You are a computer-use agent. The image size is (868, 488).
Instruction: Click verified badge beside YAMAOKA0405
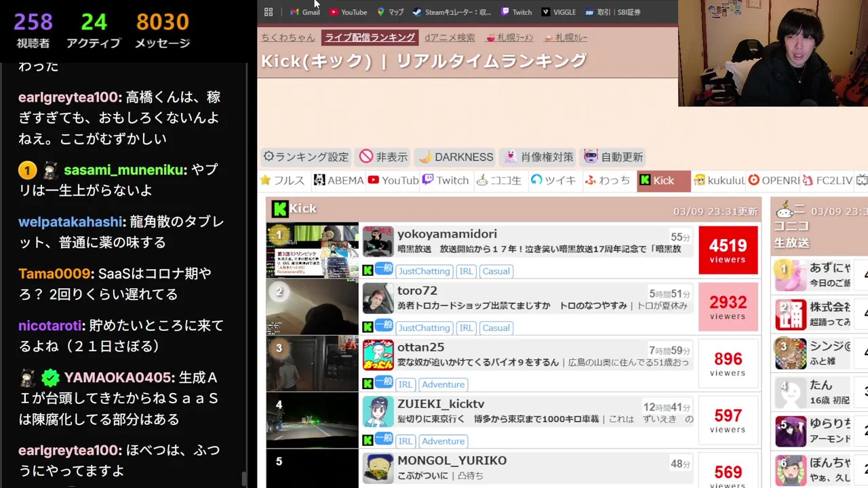(50, 378)
